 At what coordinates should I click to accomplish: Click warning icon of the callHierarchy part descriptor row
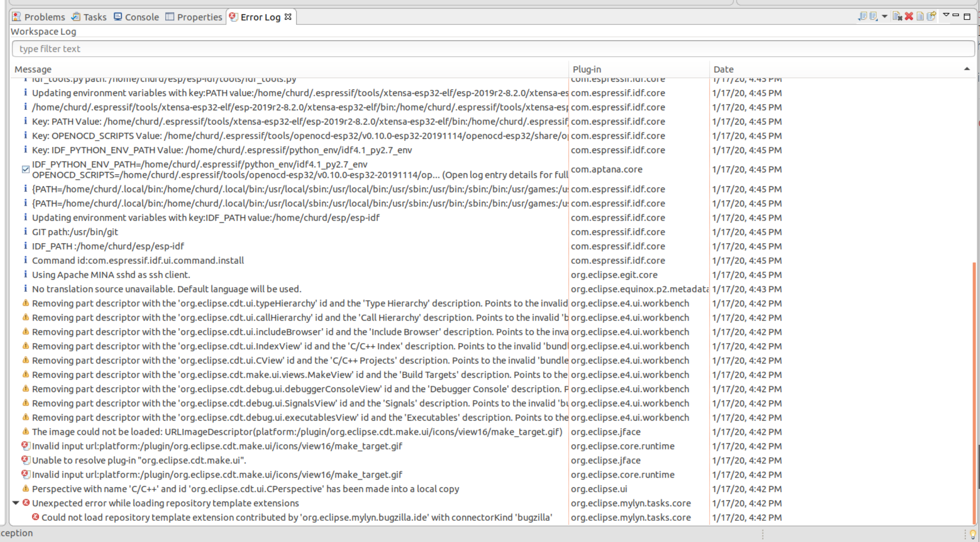coord(25,317)
